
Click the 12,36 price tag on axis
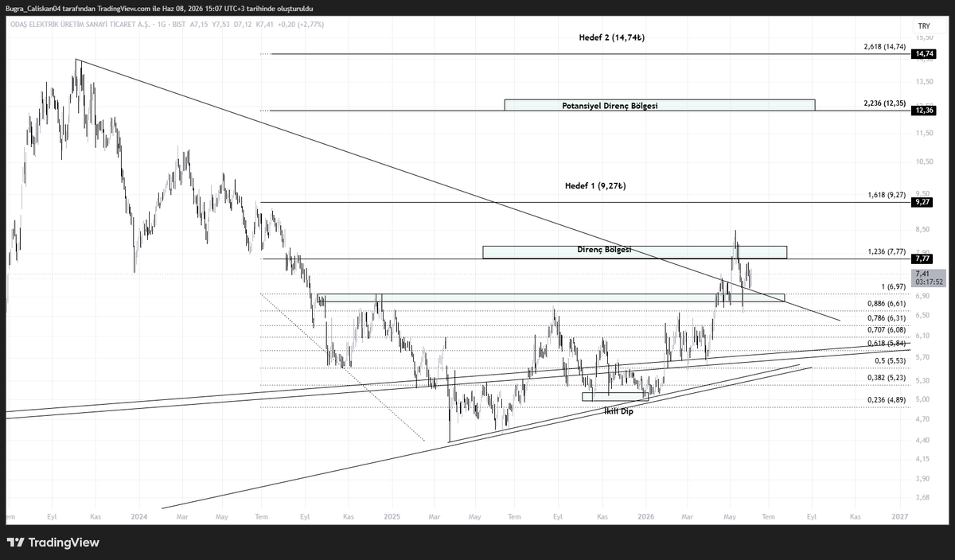[x=924, y=110]
